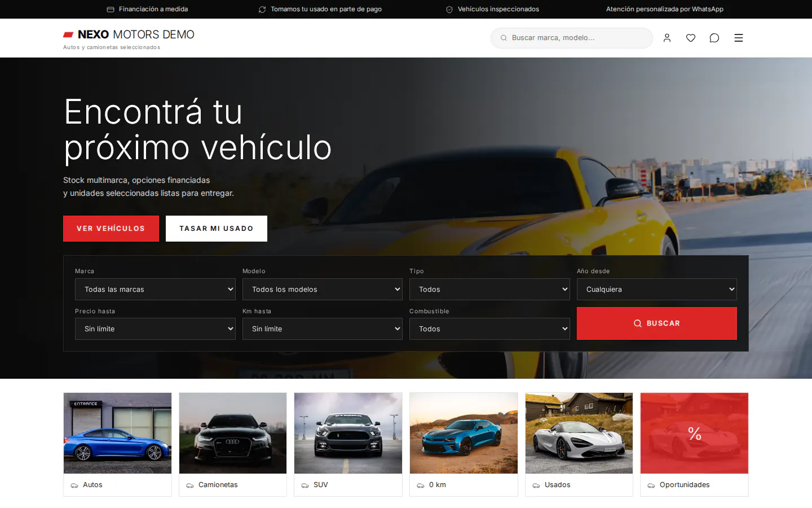Click the red Ver Vehículos button
This screenshot has width=812, height=508.
[111, 229]
